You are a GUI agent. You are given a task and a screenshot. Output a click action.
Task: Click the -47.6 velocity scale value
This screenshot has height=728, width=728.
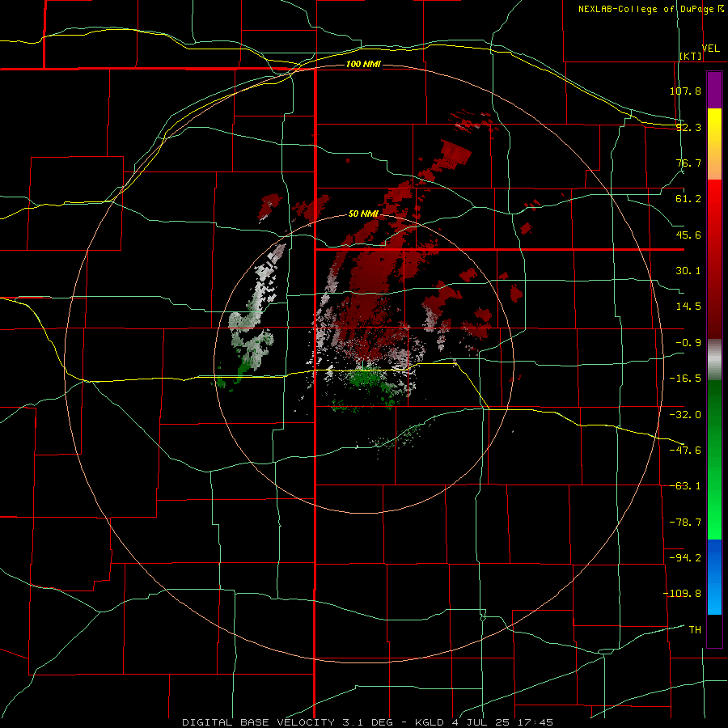[685, 451]
